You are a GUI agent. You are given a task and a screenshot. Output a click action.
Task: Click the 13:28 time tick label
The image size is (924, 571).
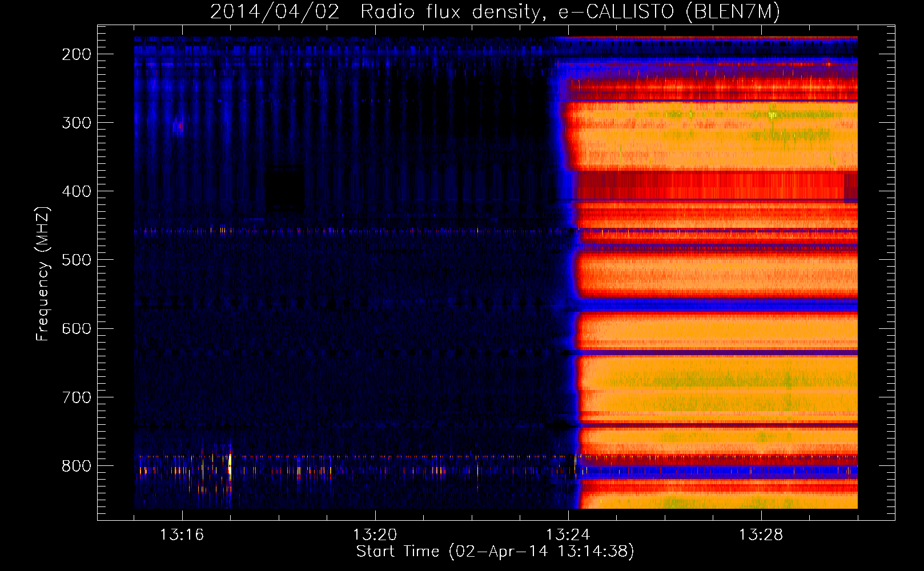761,535
